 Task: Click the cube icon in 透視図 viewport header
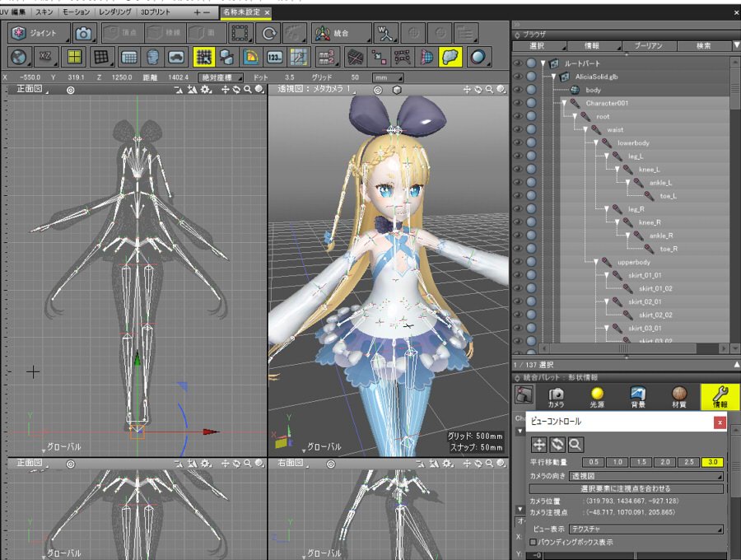(x=397, y=89)
